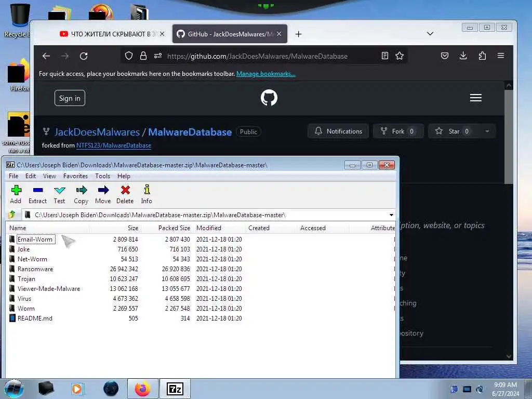Screen dimensions: 532x399
Task: List all Firefox tabs with the chevron
Action: (430, 34)
